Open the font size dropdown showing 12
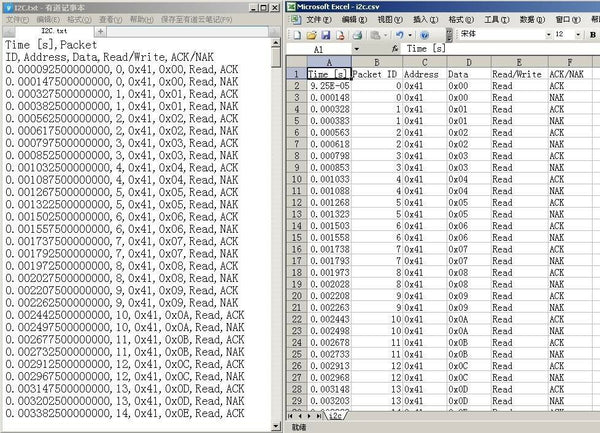This screenshot has height=433, width=600. coord(578,34)
